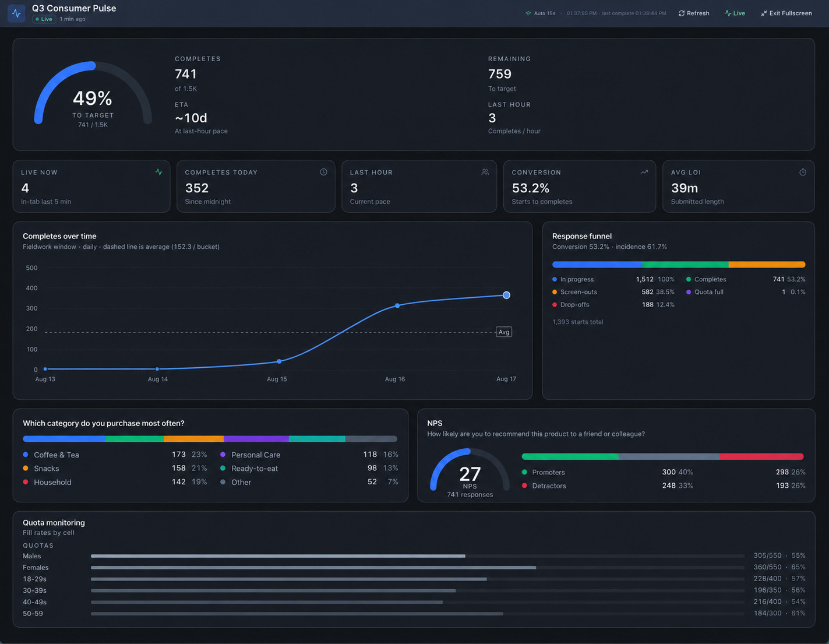Click the "Completes over time" chart title
Viewport: 829px width, 644px height.
click(x=59, y=236)
